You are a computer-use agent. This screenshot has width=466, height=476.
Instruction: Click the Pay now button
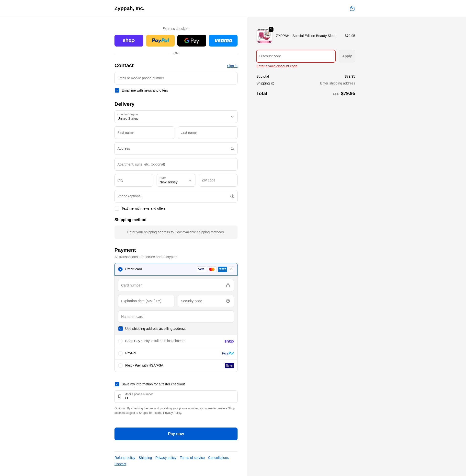[176, 434]
